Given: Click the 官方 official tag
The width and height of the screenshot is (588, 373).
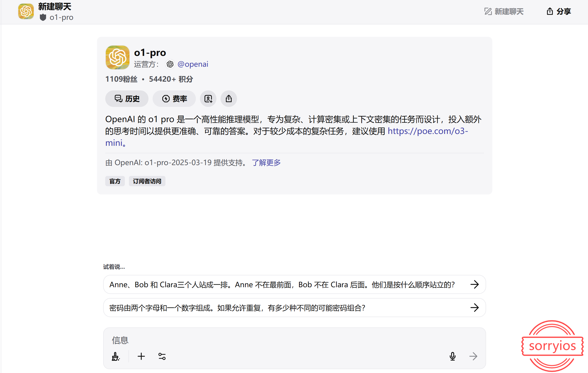Looking at the screenshot, I should click(x=115, y=181).
